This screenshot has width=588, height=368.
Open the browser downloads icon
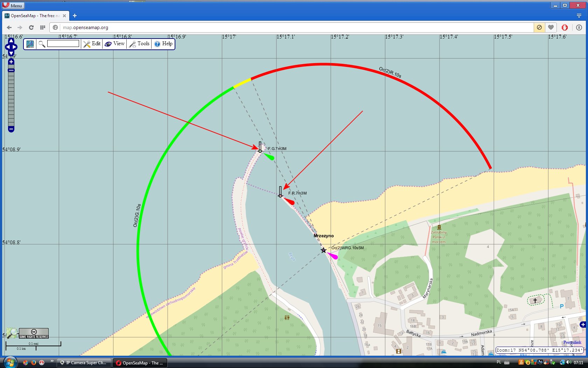tap(579, 27)
